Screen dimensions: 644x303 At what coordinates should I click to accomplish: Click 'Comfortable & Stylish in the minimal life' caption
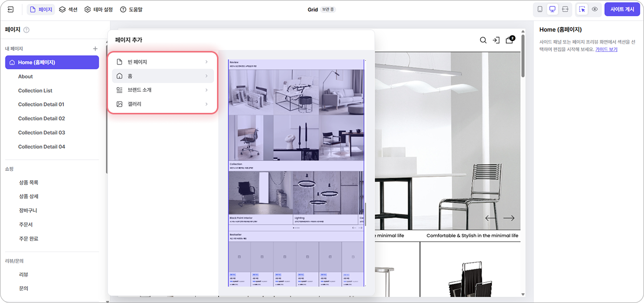tap(472, 236)
